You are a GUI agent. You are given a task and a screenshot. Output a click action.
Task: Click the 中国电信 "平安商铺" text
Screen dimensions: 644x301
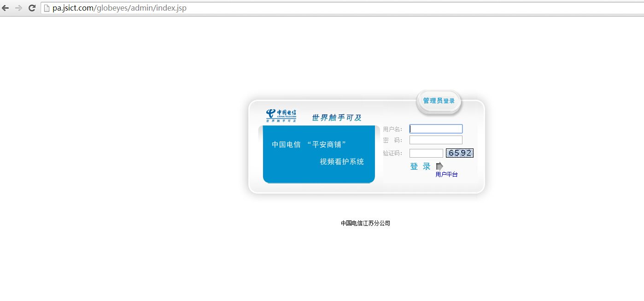(309, 144)
